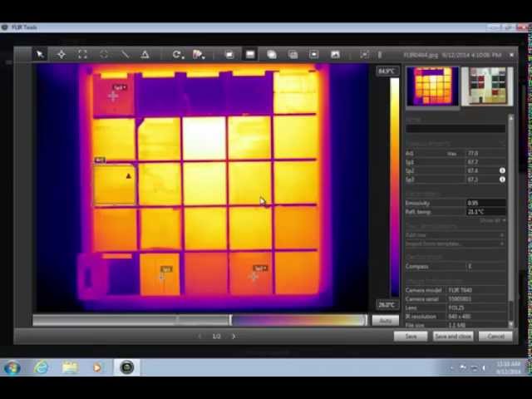The image size is (532, 399).
Task: Open the Windows Start menu
Action: [x=12, y=367]
